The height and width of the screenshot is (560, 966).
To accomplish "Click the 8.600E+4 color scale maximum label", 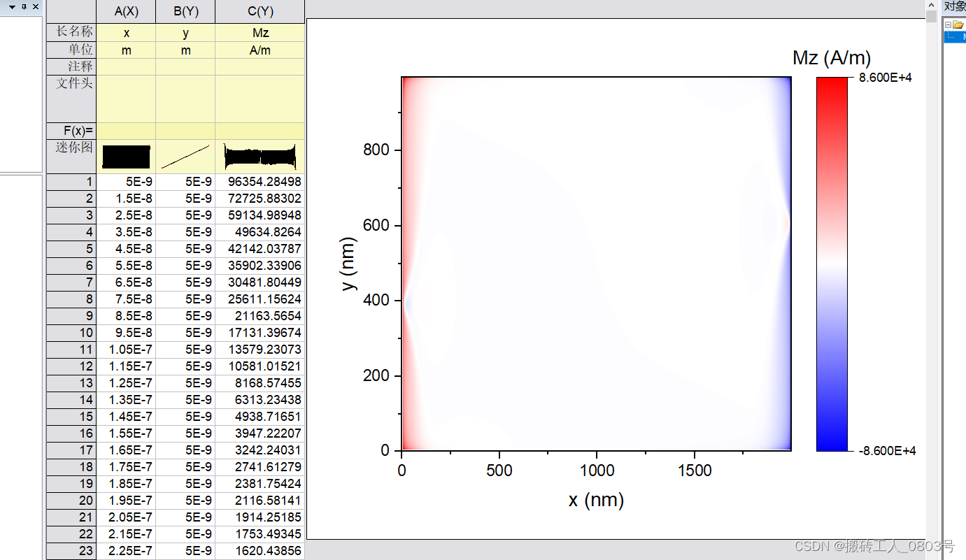I will pyautogui.click(x=886, y=78).
